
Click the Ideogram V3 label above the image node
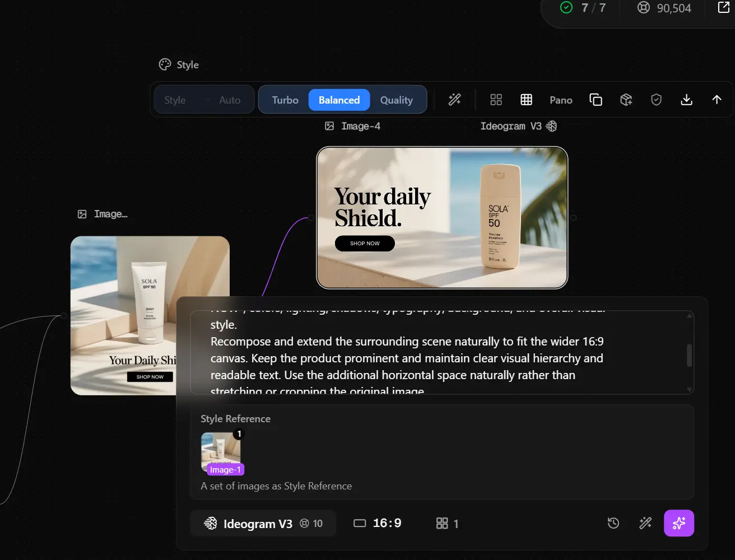(511, 126)
